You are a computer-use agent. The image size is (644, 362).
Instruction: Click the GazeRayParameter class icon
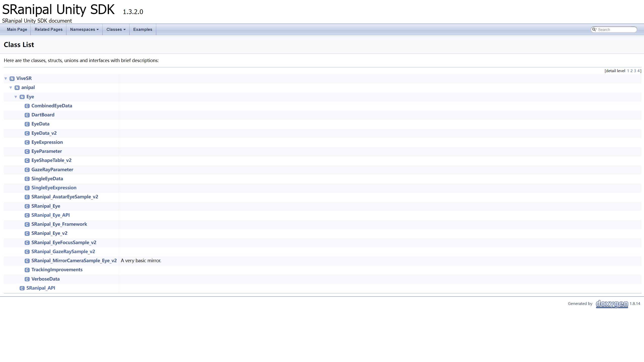27,169
